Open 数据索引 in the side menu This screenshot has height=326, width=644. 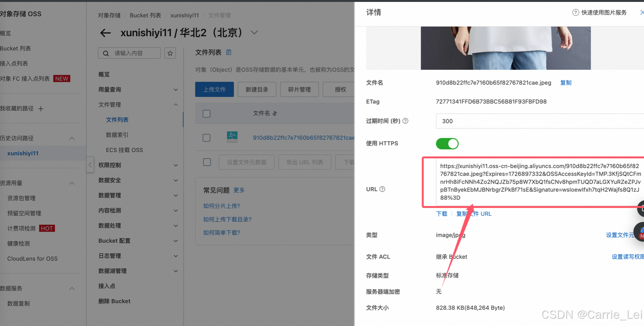(x=117, y=135)
